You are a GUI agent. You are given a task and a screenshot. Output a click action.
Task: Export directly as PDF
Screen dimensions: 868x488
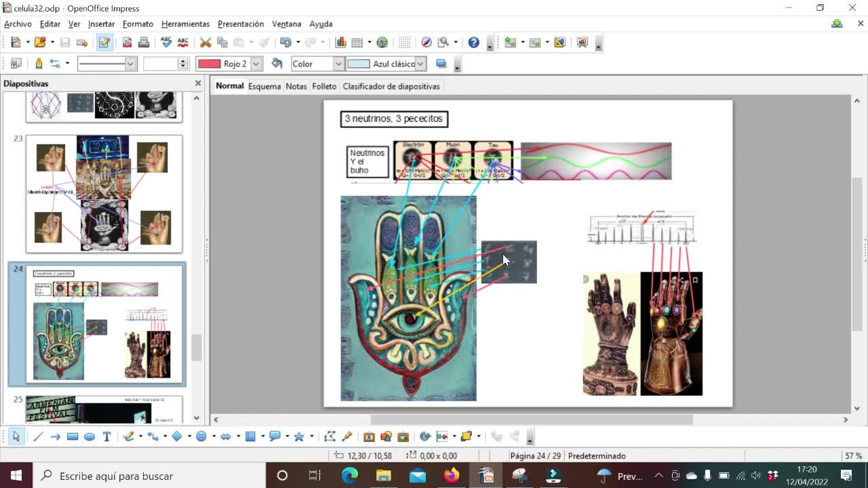tap(127, 43)
